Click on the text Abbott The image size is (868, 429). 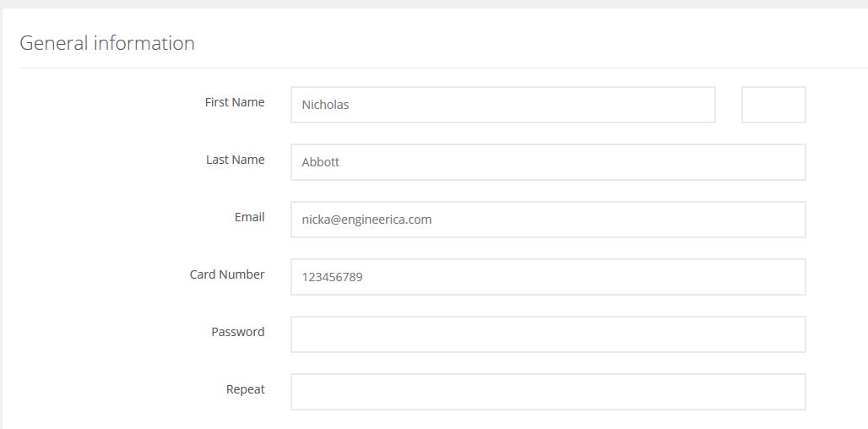(321, 162)
